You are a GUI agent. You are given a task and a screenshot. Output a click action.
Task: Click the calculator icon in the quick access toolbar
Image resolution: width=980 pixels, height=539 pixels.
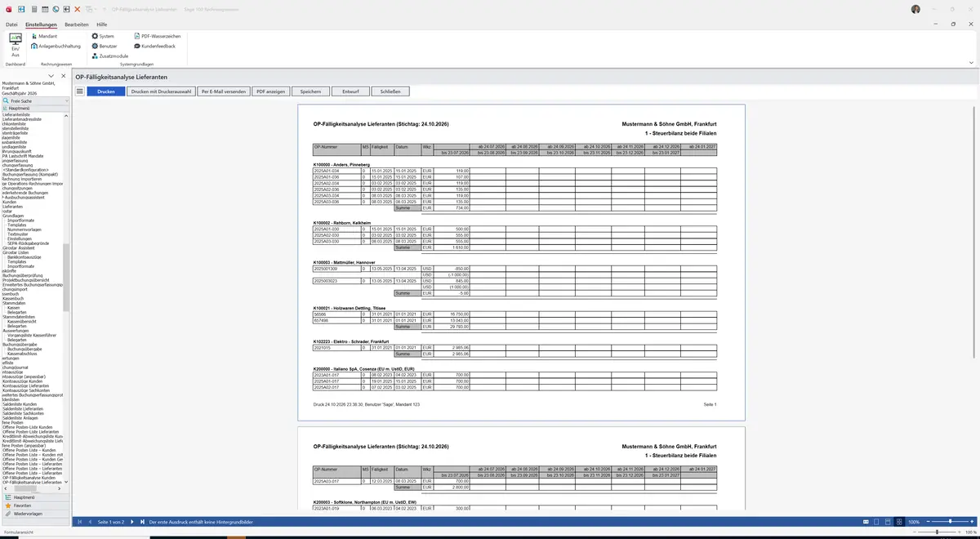pos(33,8)
